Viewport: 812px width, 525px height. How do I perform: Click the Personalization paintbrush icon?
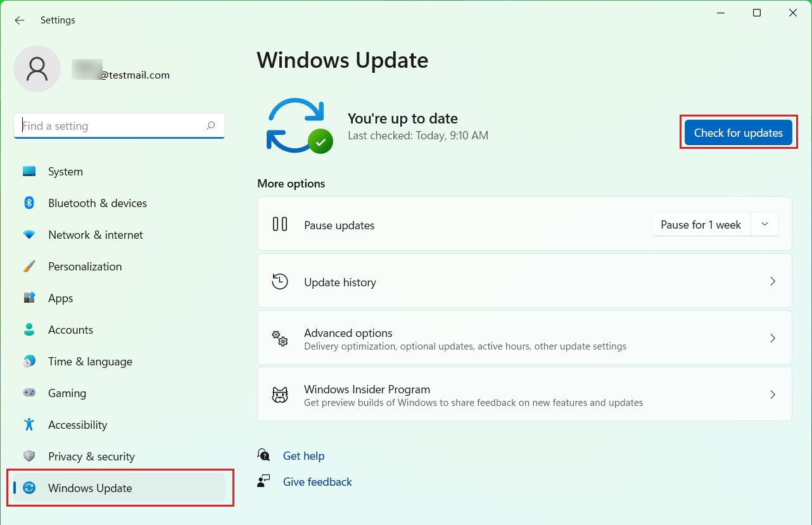click(x=29, y=266)
